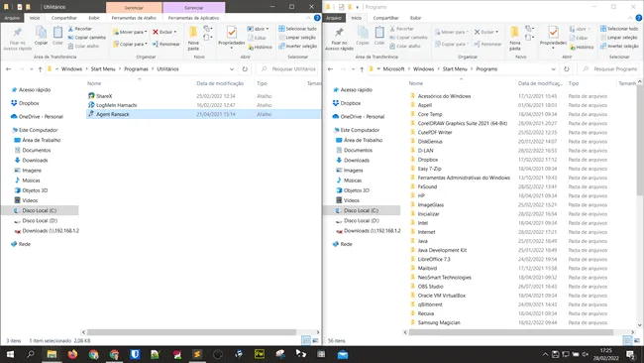Image resolution: width=644 pixels, height=363 pixels.
Task: Open the notification center in the taskbar
Action: click(x=630, y=354)
